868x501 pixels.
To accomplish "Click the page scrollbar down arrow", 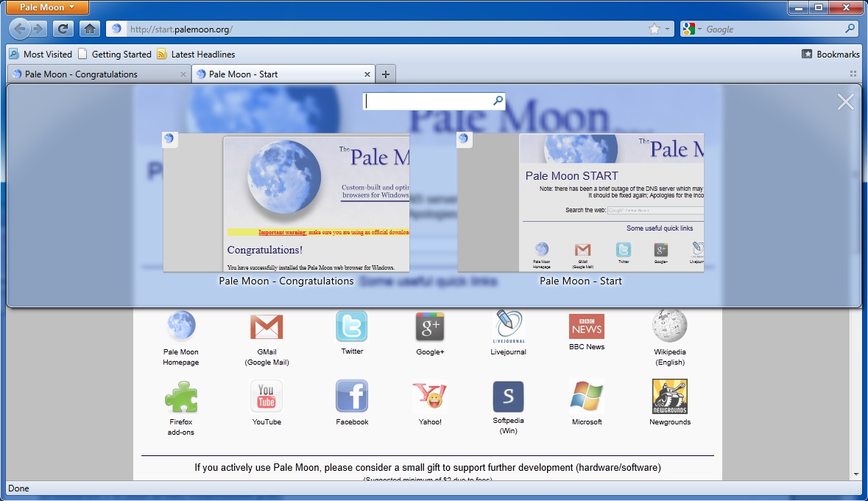I will 856,474.
